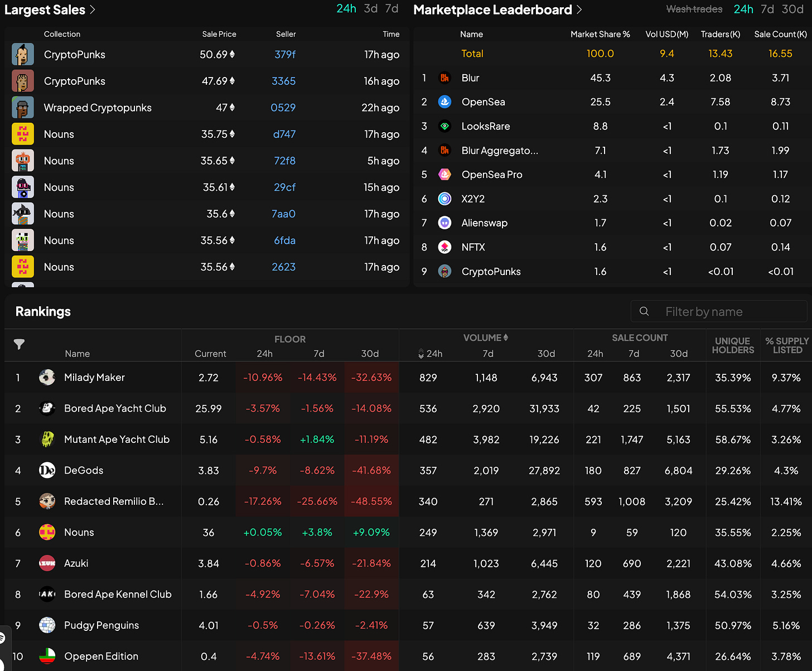Screen dimensions: 812x671
Task: Open Milady Maker collection name
Action: pyautogui.click(x=94, y=378)
